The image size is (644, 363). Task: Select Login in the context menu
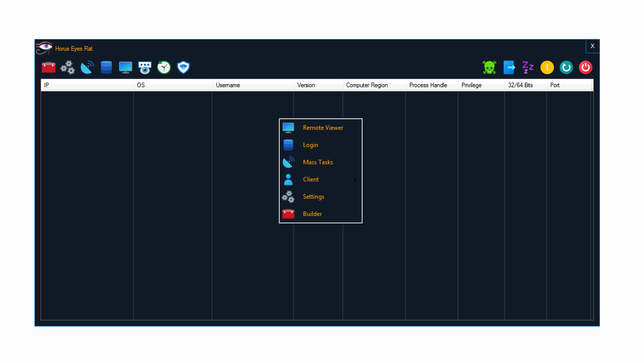[x=311, y=145]
